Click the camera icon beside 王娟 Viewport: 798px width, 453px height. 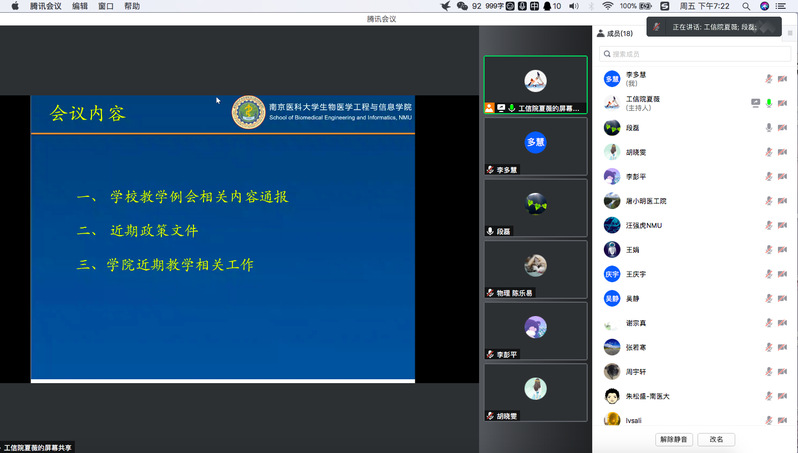(x=783, y=250)
